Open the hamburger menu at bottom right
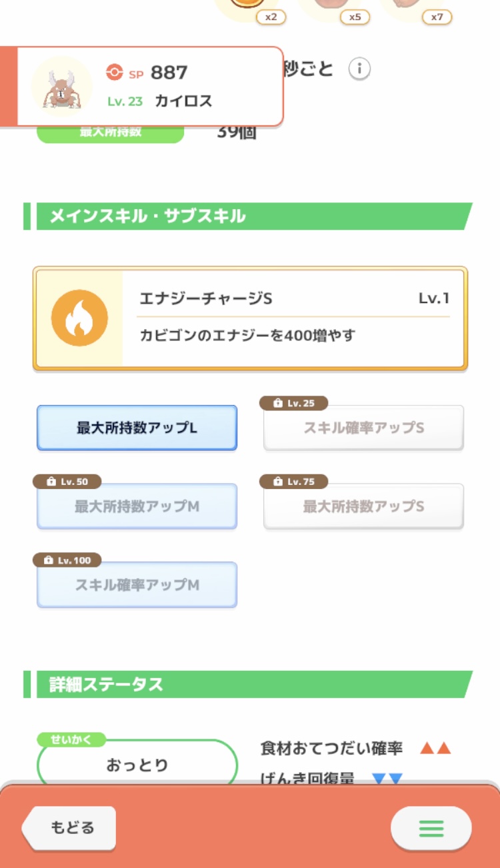 (x=431, y=828)
